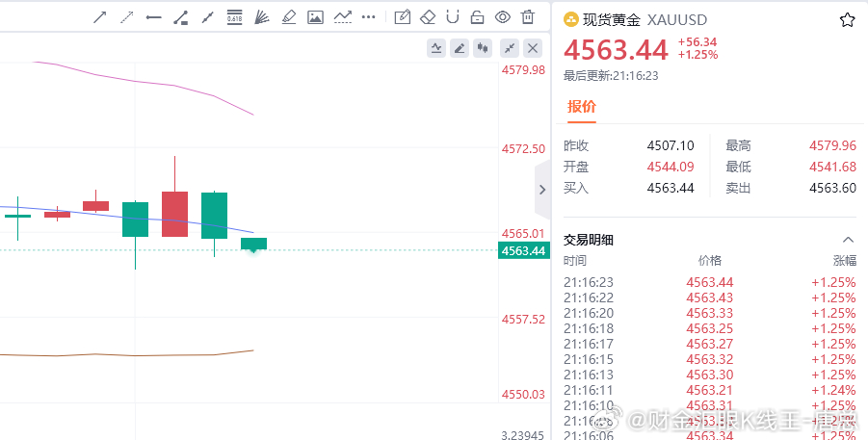Add XAUUSD to favorites star
Screen dimensions: 868x440
click(847, 21)
